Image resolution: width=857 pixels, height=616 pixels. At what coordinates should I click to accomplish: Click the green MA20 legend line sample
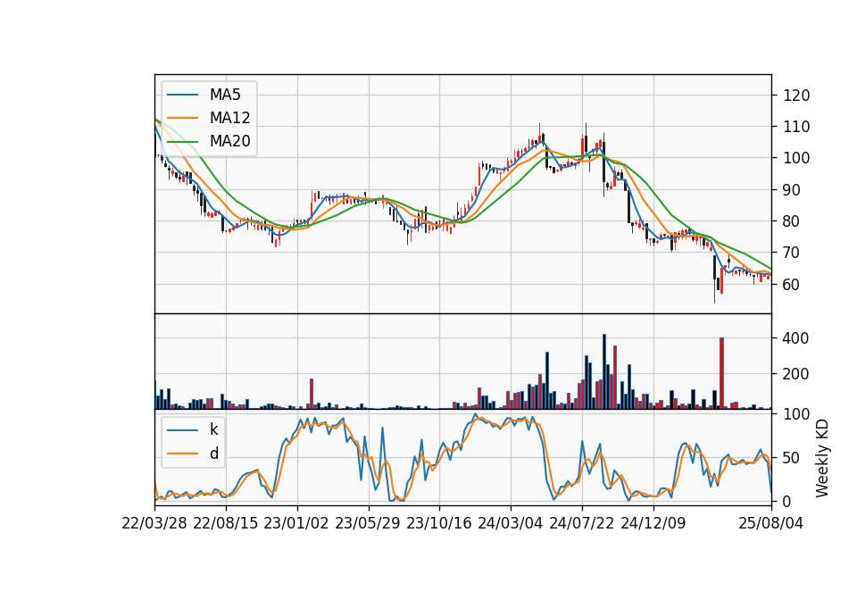click(182, 141)
